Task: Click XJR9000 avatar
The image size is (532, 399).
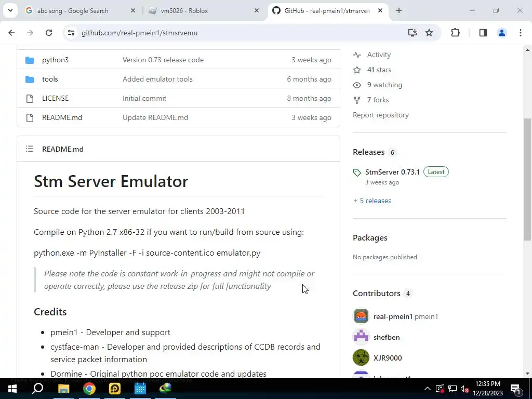Action: pyautogui.click(x=361, y=357)
